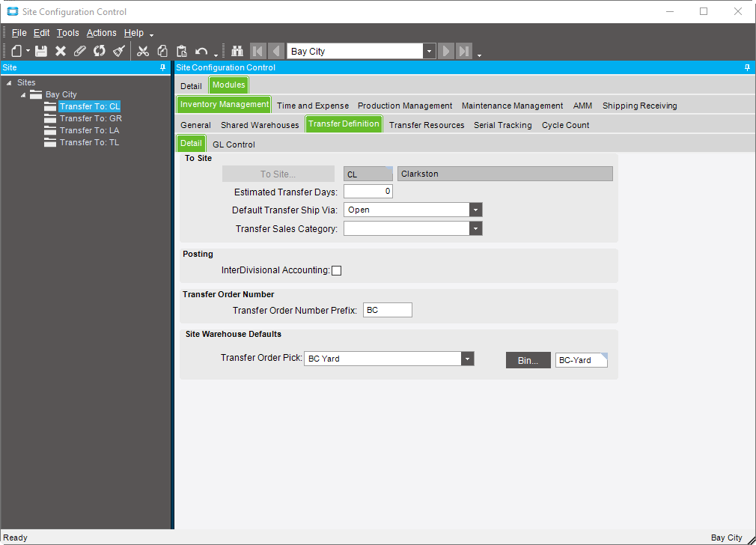The height and width of the screenshot is (545, 756).
Task: Click the Cut scissors icon
Action: [143, 51]
